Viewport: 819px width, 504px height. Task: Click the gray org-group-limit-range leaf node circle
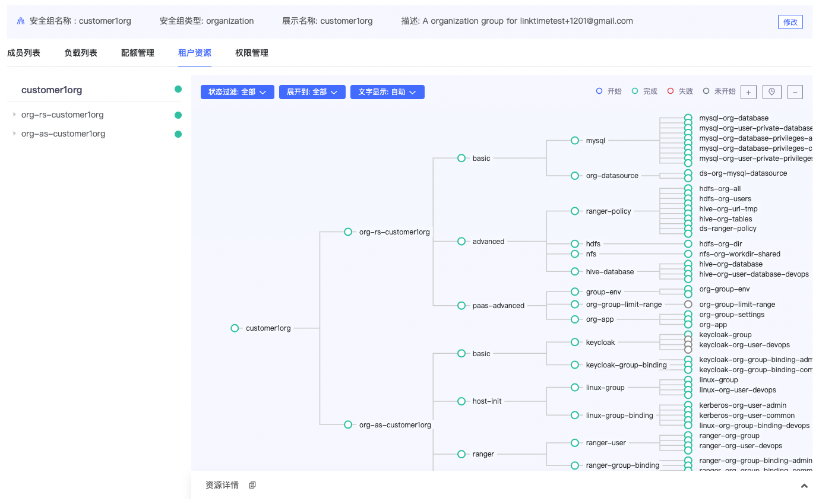688,305
